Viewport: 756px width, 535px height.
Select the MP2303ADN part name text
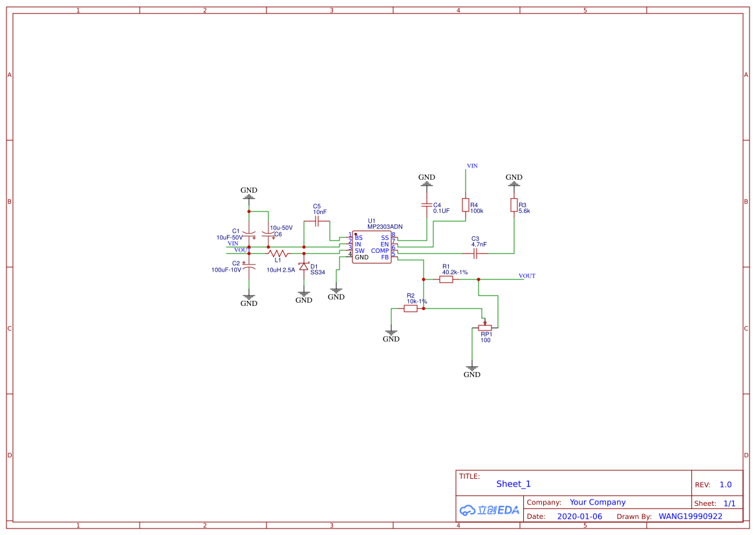[x=385, y=226]
